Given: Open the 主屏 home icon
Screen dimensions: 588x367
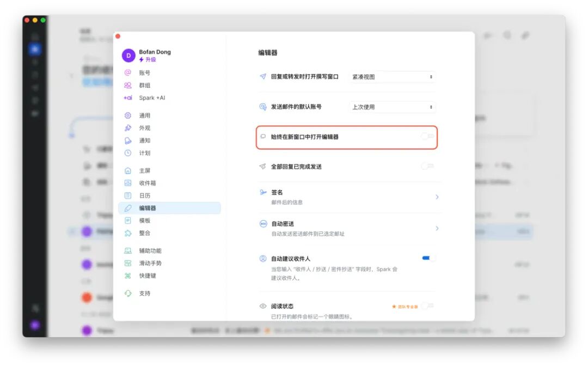Looking at the screenshot, I should (x=128, y=170).
